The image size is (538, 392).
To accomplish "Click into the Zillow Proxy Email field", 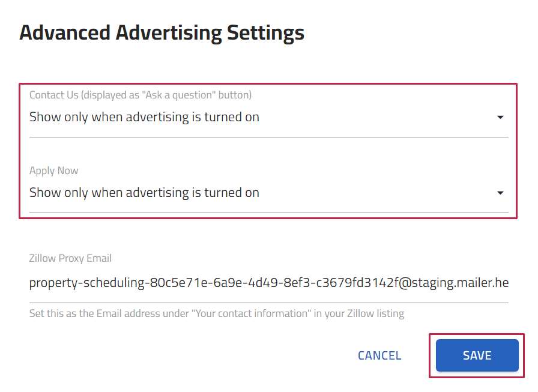I will coord(268,283).
